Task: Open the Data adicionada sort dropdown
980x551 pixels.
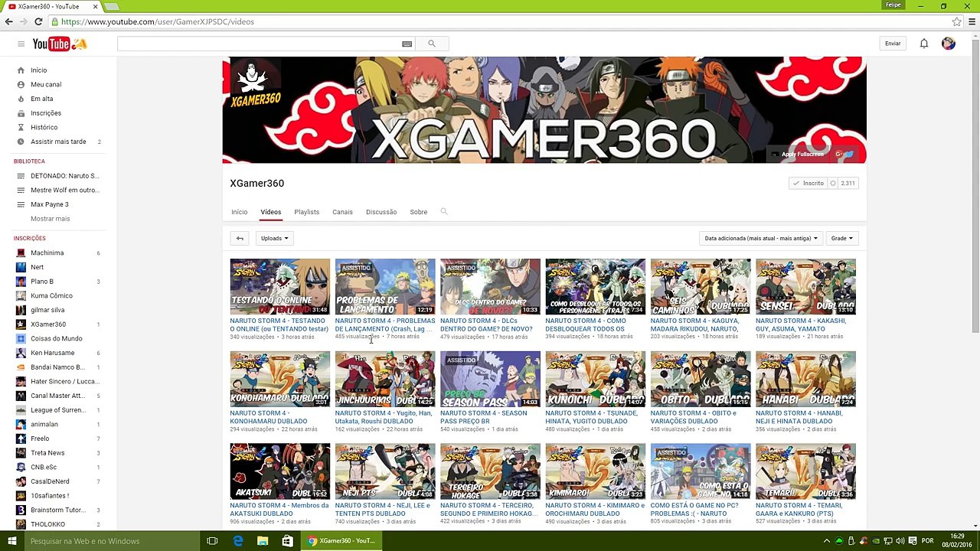Action: pyautogui.click(x=761, y=238)
